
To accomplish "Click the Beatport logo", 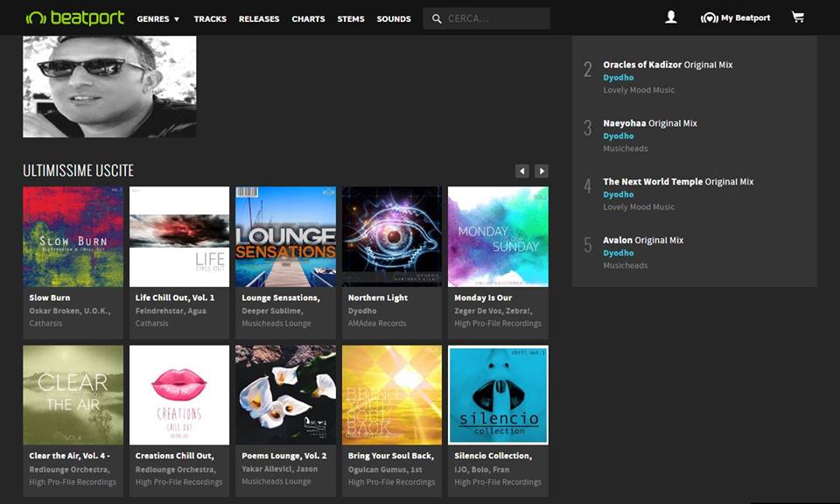I will (x=75, y=18).
